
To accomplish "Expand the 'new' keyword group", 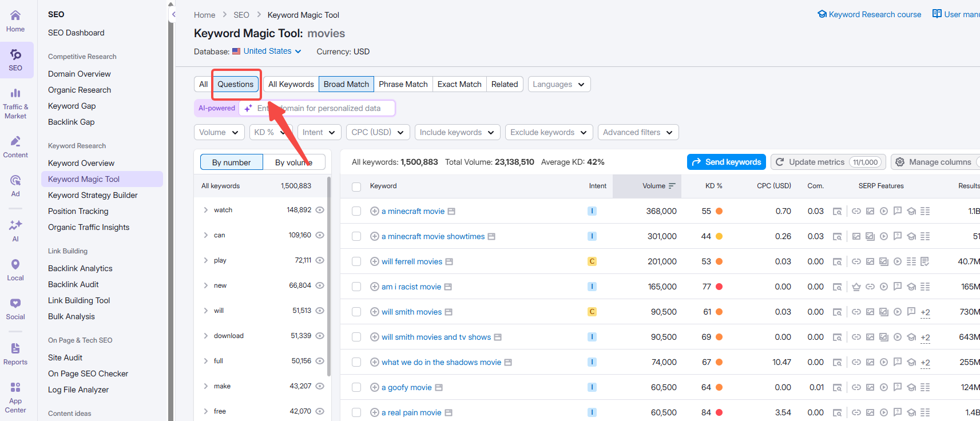I will (205, 285).
